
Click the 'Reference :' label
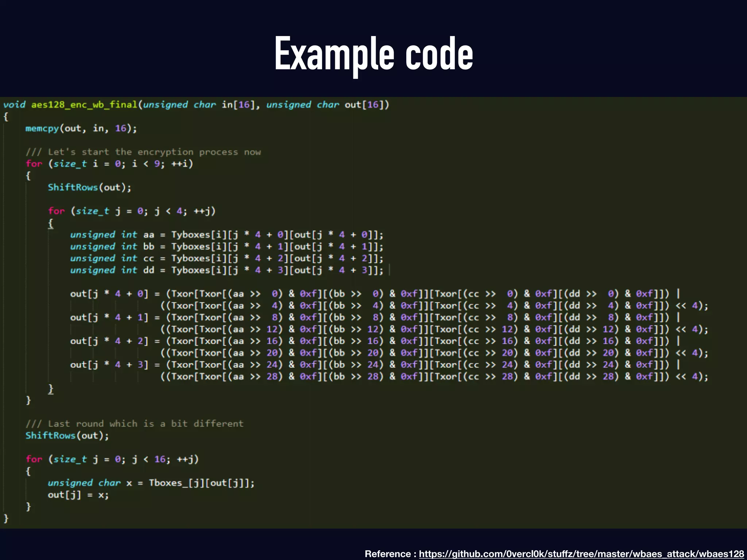pyautogui.click(x=390, y=553)
